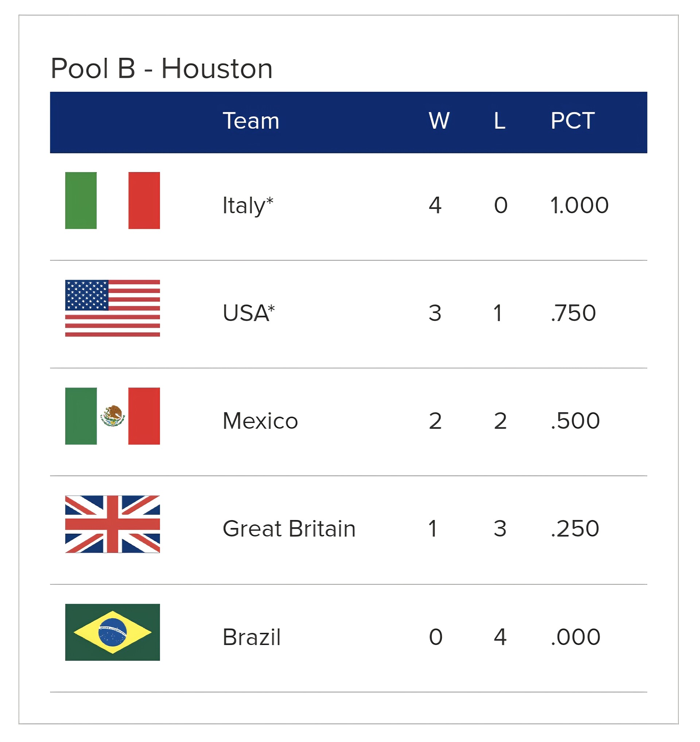
Task: Click the USA flag icon
Action: (x=112, y=308)
